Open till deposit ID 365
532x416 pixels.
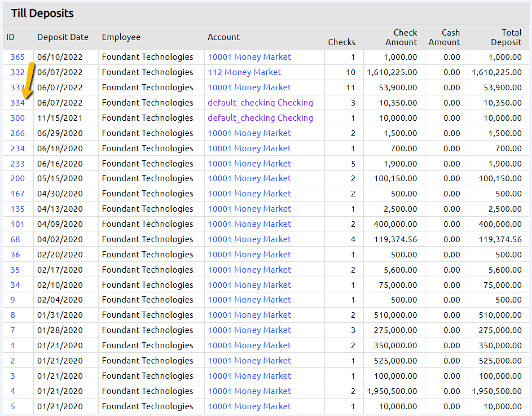(x=17, y=57)
